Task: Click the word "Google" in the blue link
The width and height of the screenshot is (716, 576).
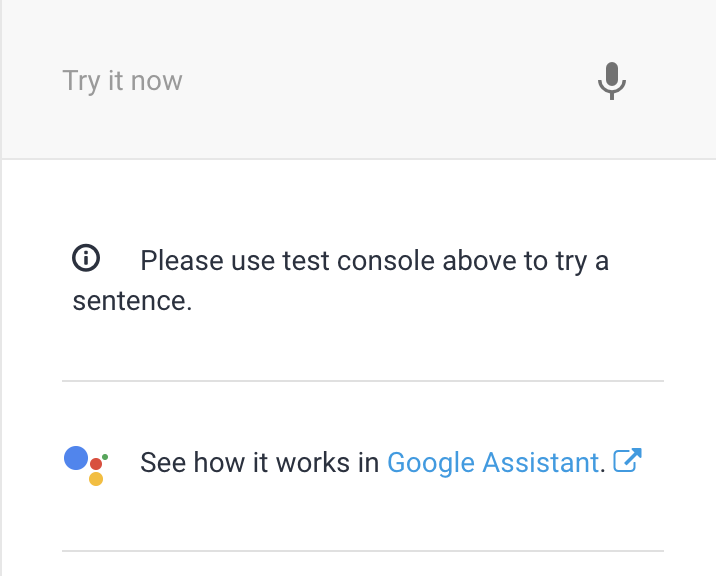Action: click(x=430, y=463)
